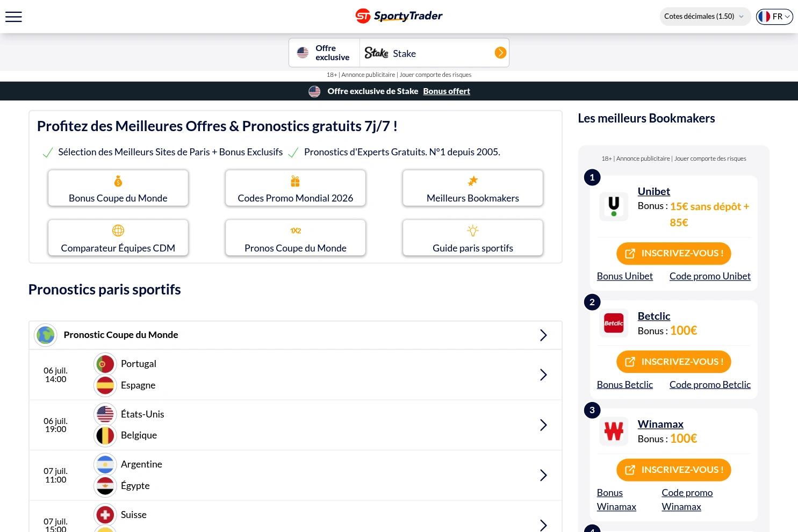Screen dimensions: 798x532
Task: Click the Égypte flag icon
Action: coord(105,486)
